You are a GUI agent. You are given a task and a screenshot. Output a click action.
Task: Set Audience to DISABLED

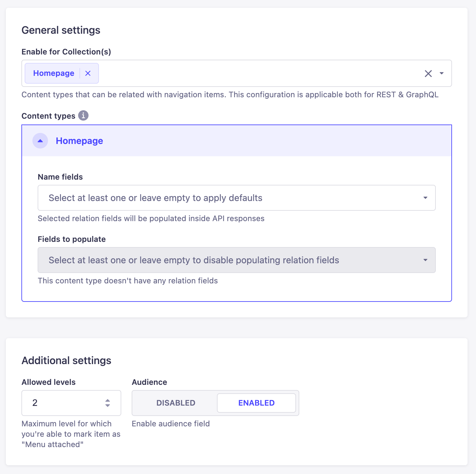pyautogui.click(x=176, y=403)
